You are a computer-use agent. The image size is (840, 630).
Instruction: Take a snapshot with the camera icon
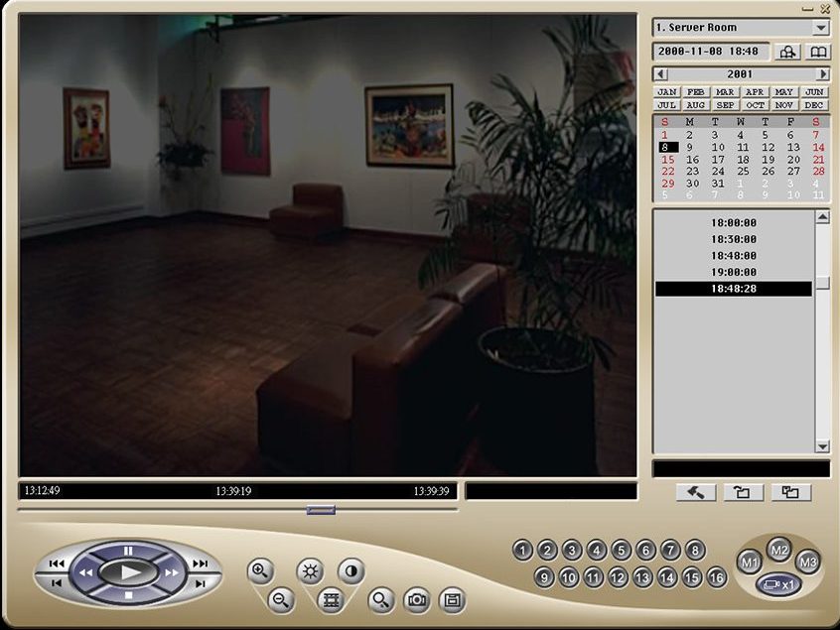tap(417, 599)
